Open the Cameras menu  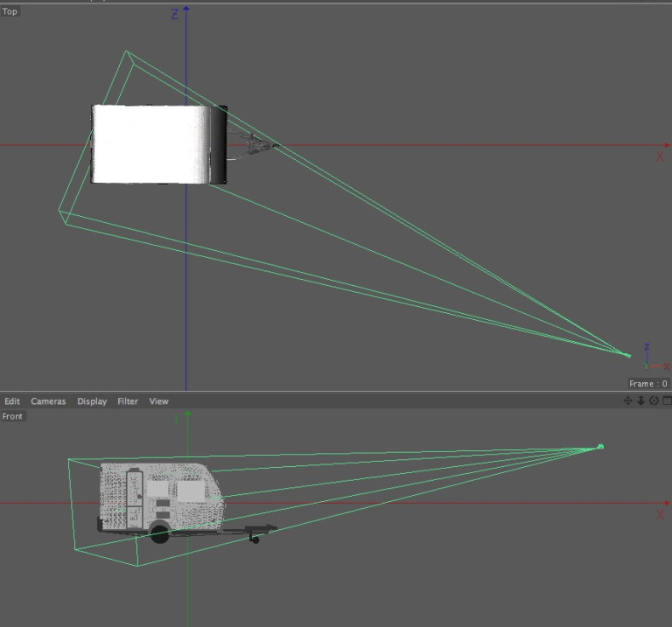tap(48, 401)
